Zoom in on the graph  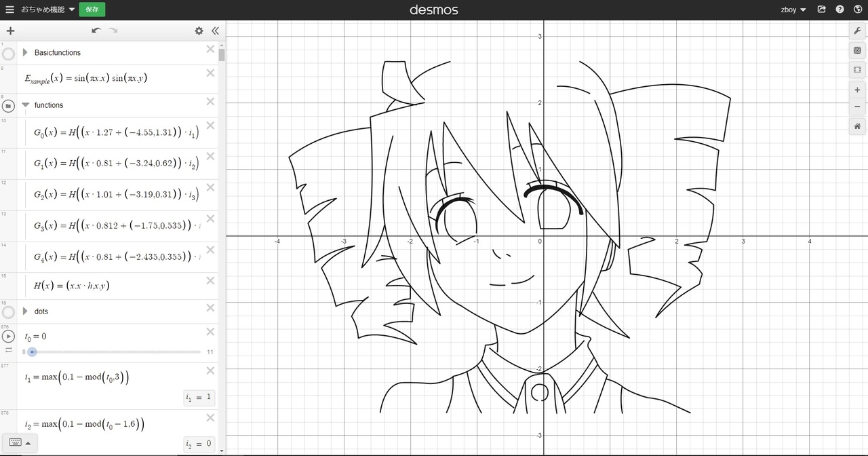(857, 90)
